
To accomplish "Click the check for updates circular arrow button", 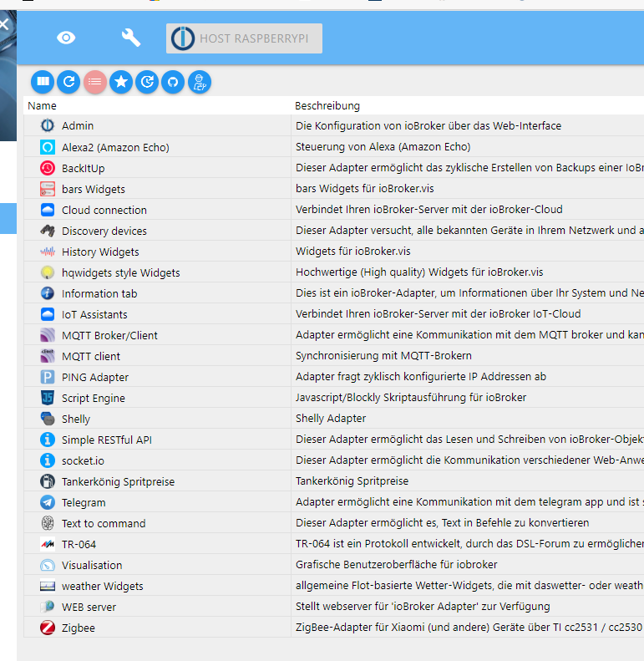I will pos(147,81).
